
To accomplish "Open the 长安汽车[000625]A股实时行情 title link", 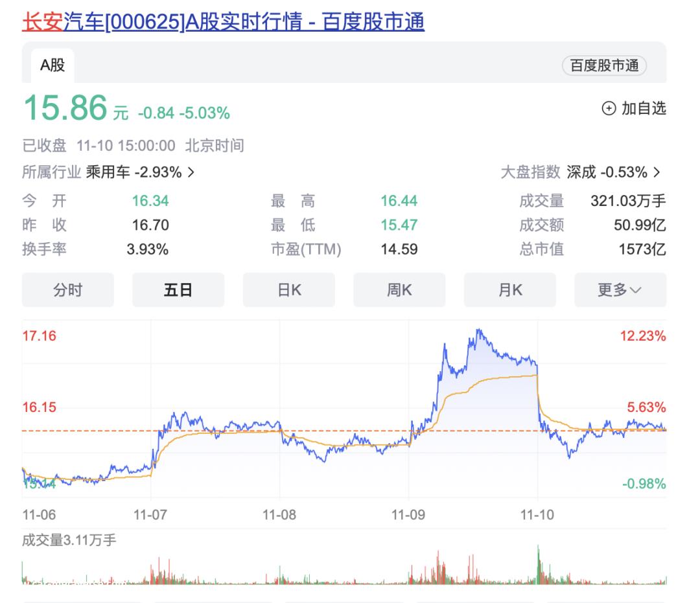I will click(x=223, y=21).
